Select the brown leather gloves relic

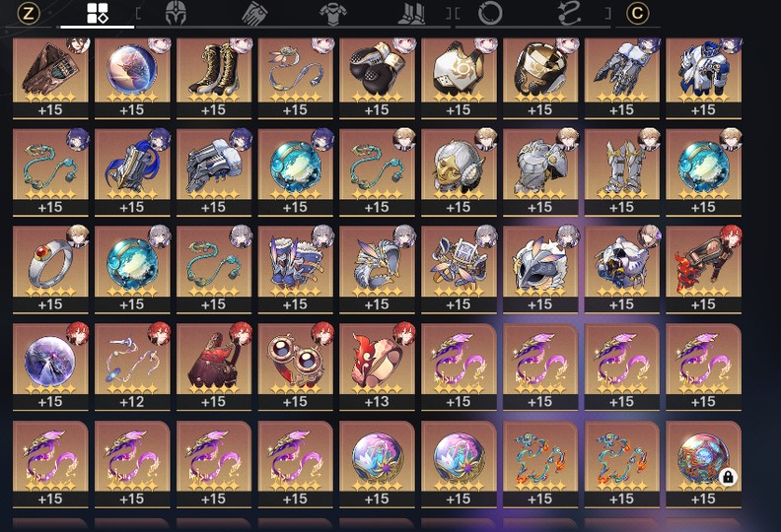[50, 78]
